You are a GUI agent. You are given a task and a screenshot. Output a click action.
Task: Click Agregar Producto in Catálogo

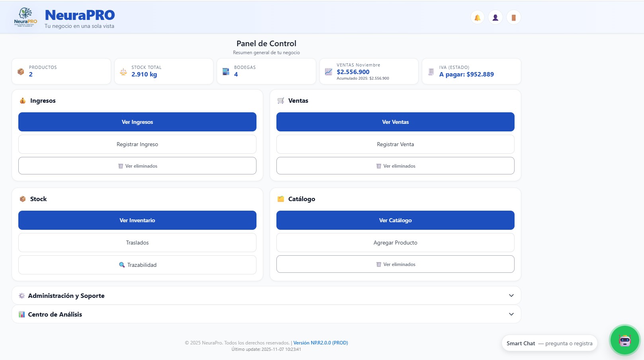(x=395, y=242)
